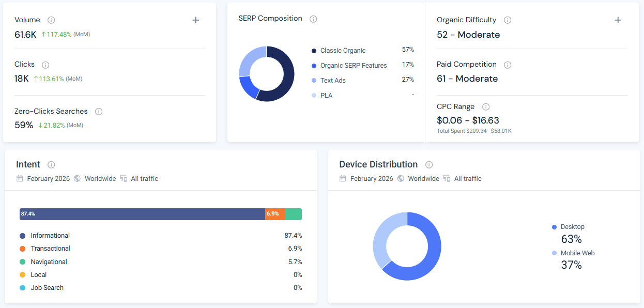The image size is (644, 308).
Task: Click the Intent panel February 2026 label
Action: pyautogui.click(x=49, y=179)
